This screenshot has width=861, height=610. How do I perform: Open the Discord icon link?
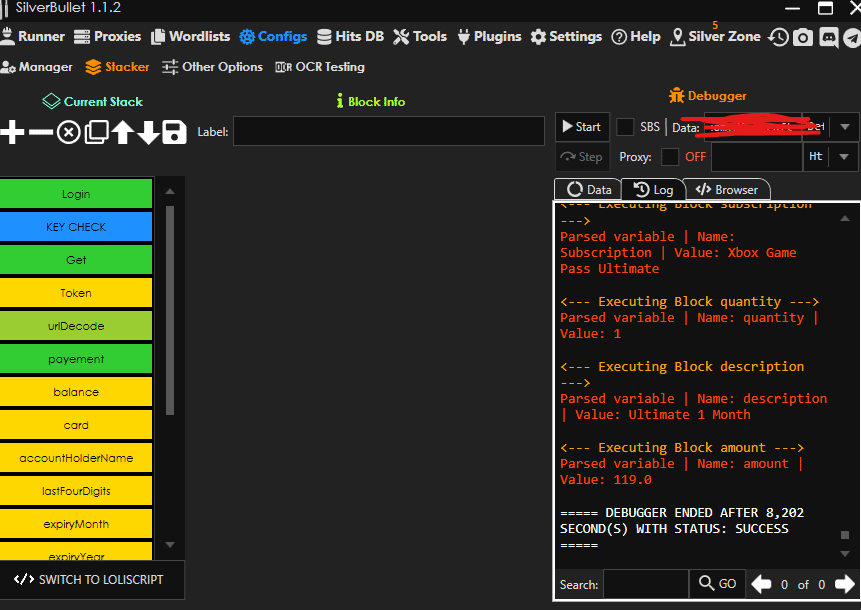coord(828,37)
